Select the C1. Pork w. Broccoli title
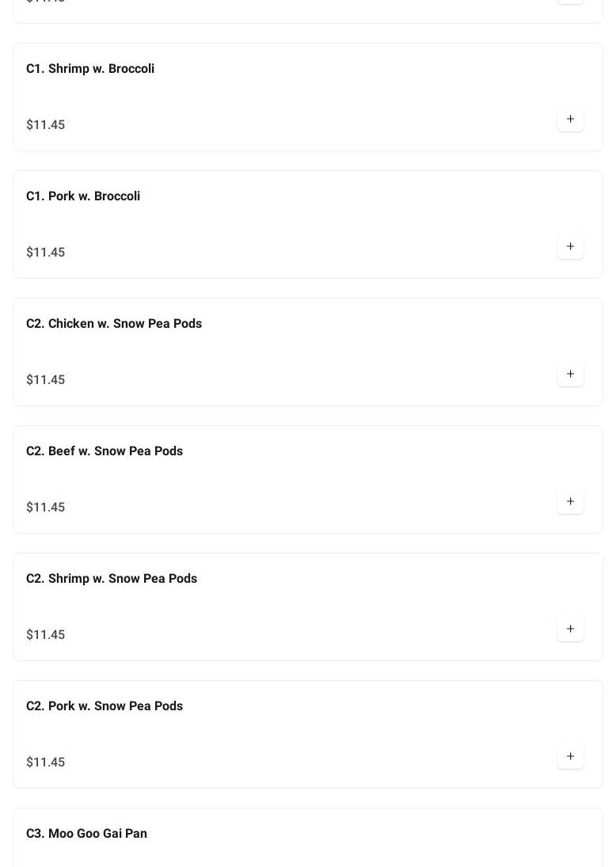Viewport: 616px width, 867px height. click(83, 196)
